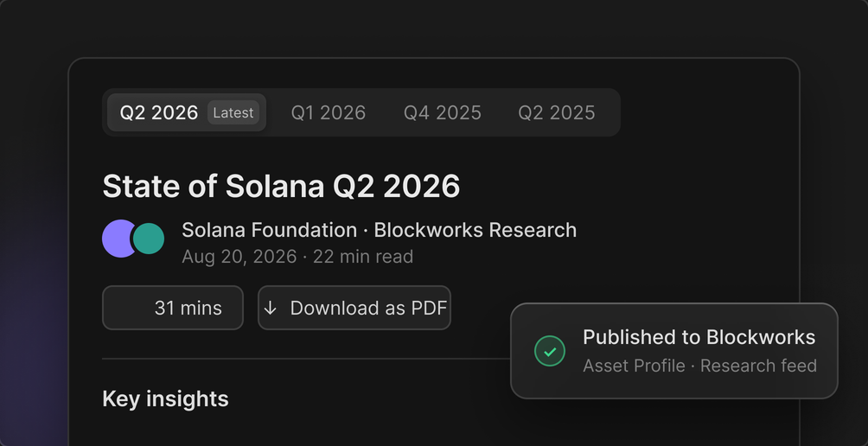The width and height of the screenshot is (868, 446).
Task: Switch to the Q1 2026 tab
Action: [x=329, y=112]
